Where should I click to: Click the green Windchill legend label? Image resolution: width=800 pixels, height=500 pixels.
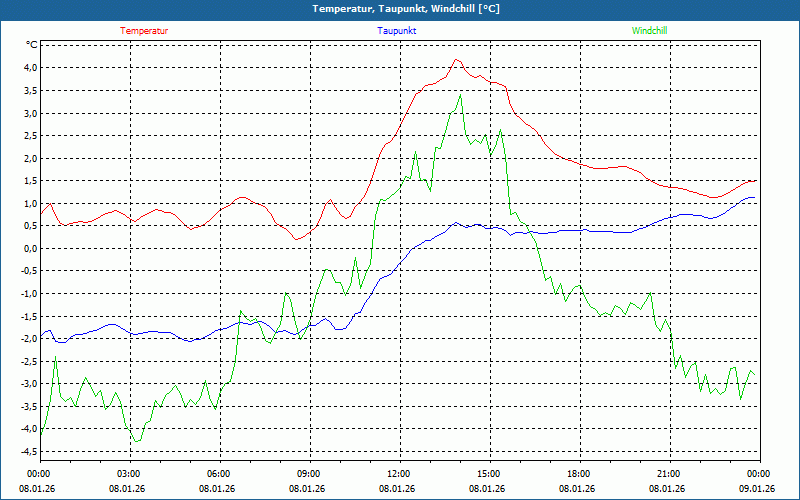[x=650, y=30]
